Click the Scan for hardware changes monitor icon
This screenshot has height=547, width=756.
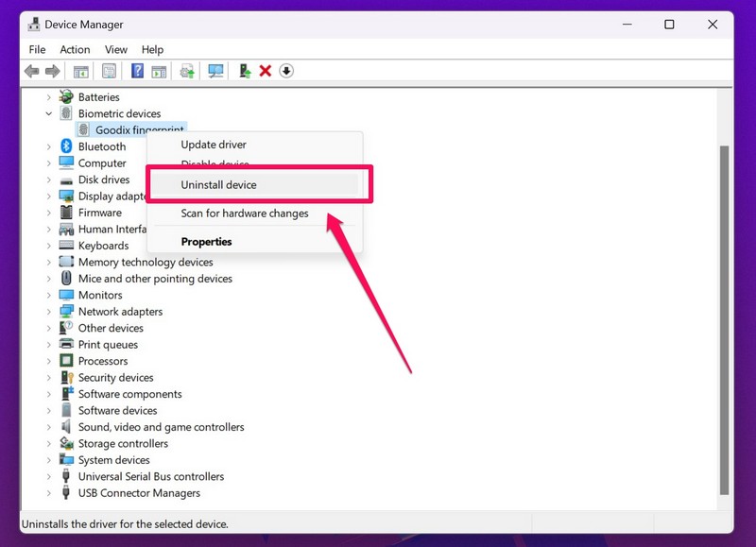click(215, 71)
